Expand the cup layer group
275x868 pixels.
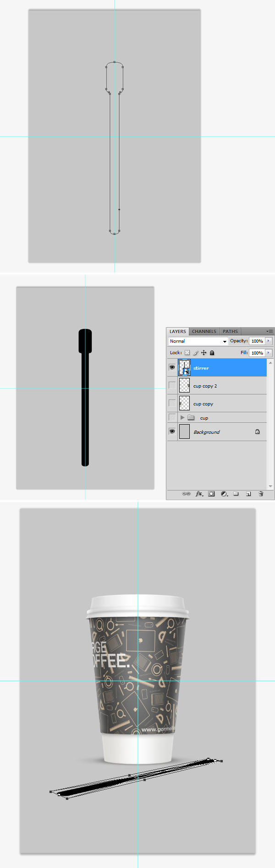click(182, 418)
